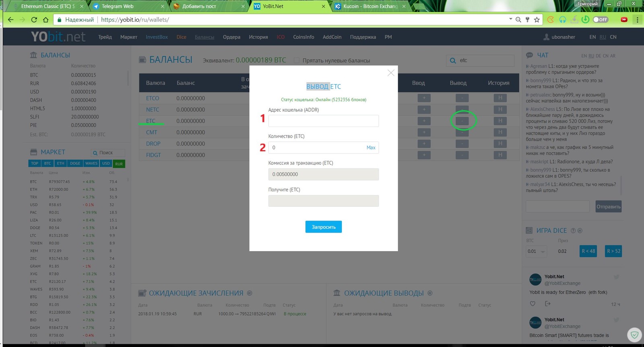The width and height of the screenshot is (644, 347).
Task: Click the market Поиск search box
Action: [108, 153]
